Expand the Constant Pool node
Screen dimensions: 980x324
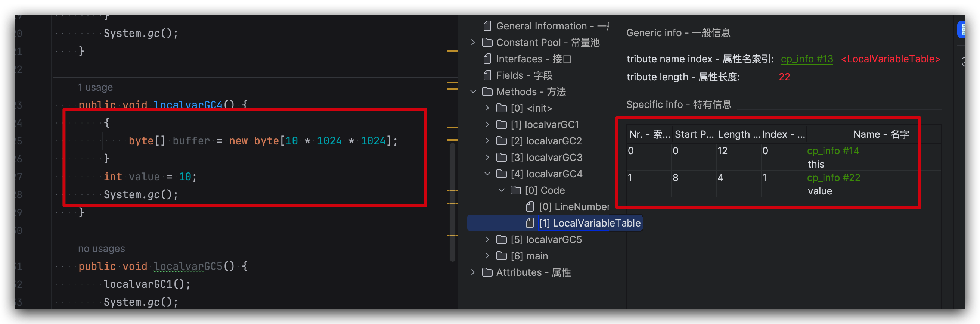tap(473, 42)
